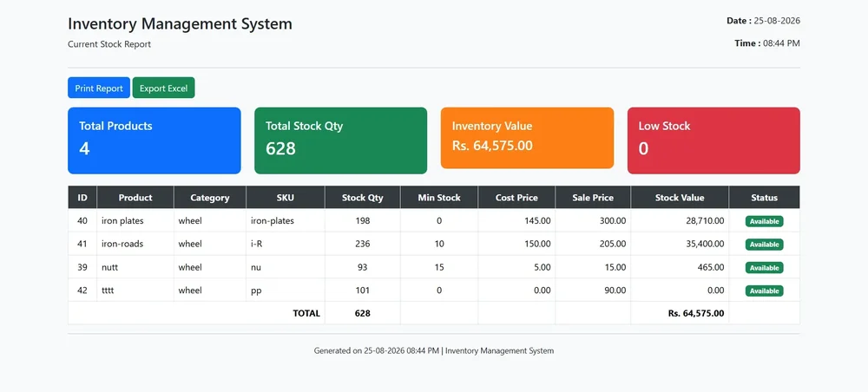The image size is (868, 392).
Task: Click the Date 25-08-2026 text
Action: tap(763, 21)
